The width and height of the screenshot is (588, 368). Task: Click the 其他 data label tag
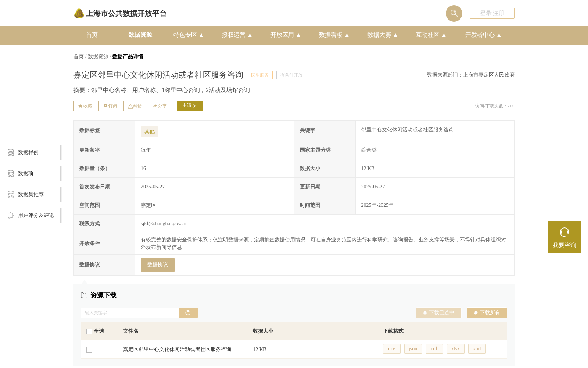coord(150,132)
